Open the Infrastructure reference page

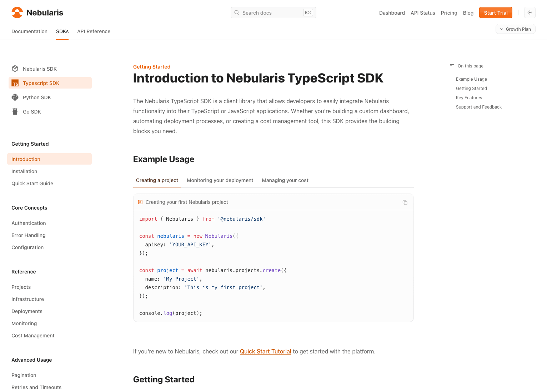coord(27,299)
